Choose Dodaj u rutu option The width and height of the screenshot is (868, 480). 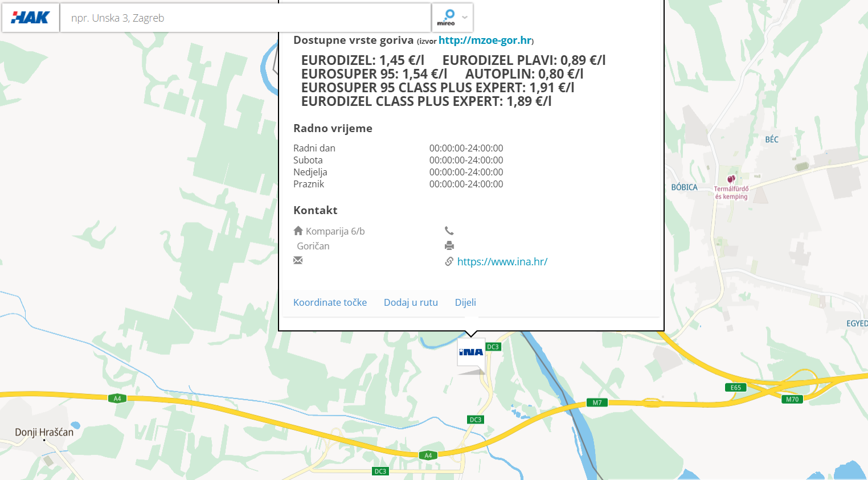click(x=411, y=302)
